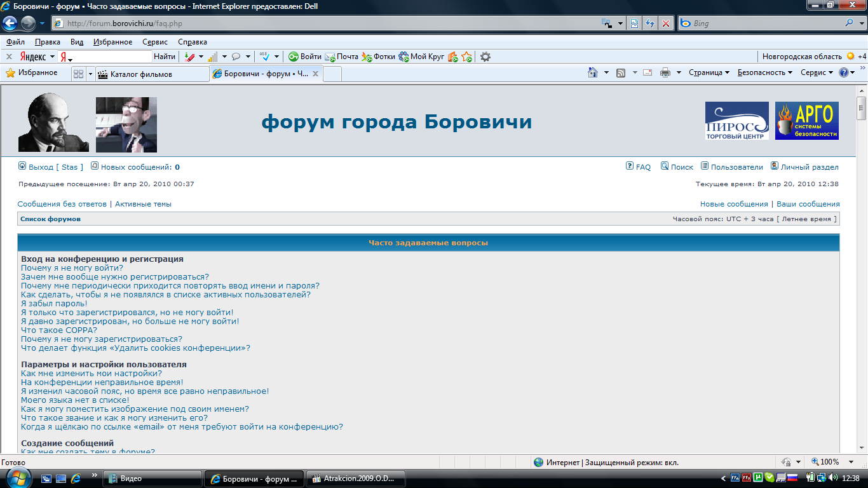Click the Bing search magnifier icon
Image resolution: width=868 pixels, height=488 pixels.
click(850, 24)
